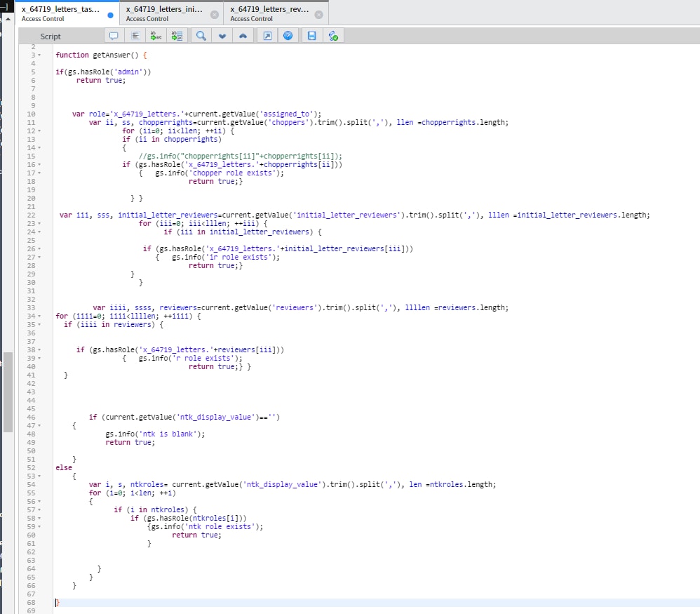Toggle comment on selected code
The image size is (700, 614).
click(x=114, y=35)
